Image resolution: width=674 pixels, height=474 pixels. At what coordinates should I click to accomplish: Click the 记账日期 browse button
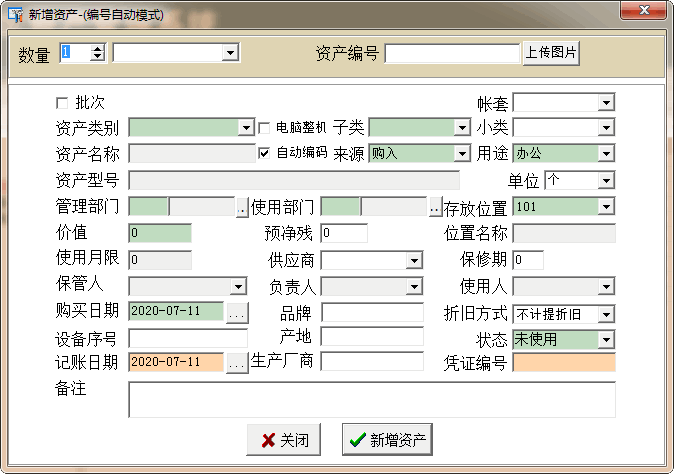tap(237, 364)
